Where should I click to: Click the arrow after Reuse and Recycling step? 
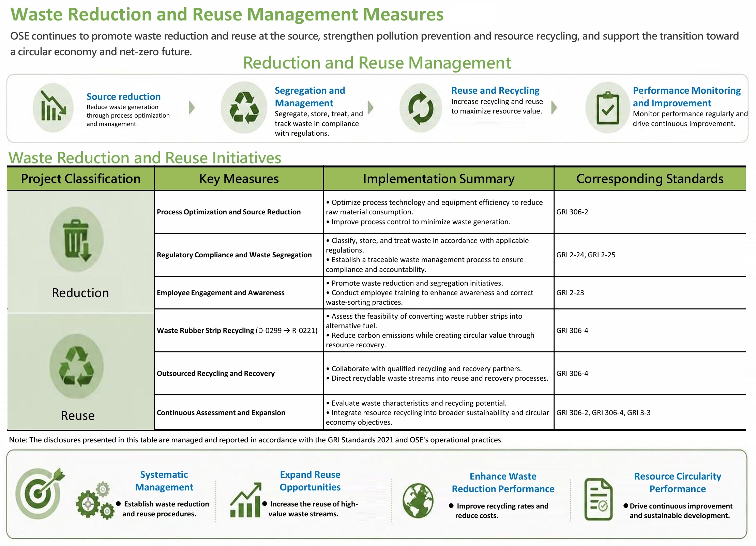coord(554,107)
